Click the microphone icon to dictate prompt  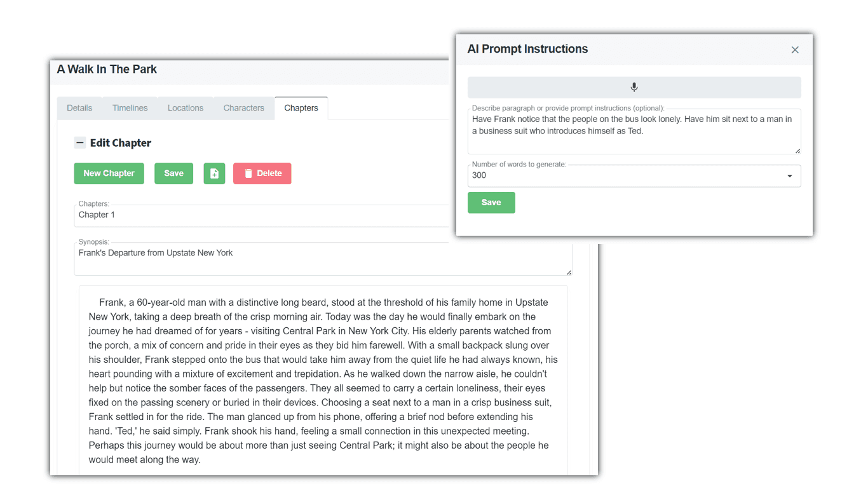tap(634, 86)
